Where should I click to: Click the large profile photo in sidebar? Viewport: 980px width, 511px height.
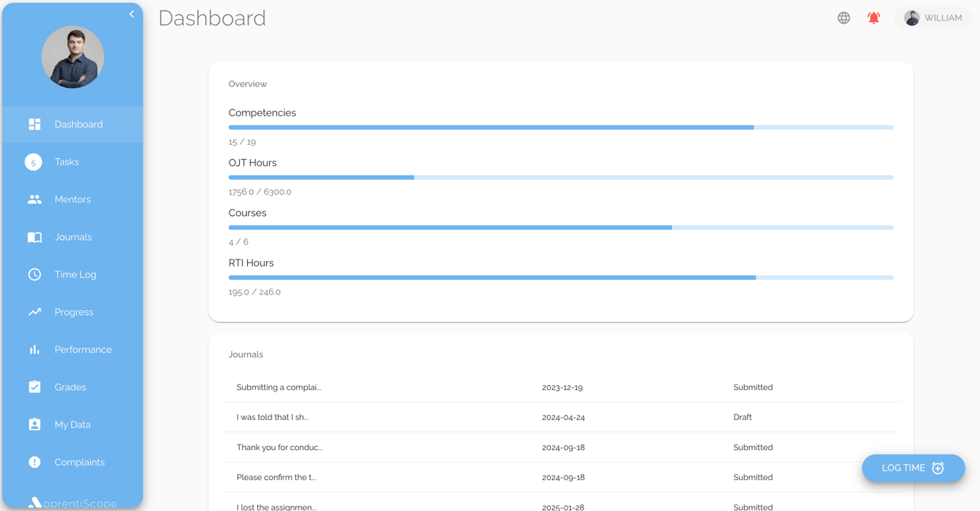tap(73, 57)
